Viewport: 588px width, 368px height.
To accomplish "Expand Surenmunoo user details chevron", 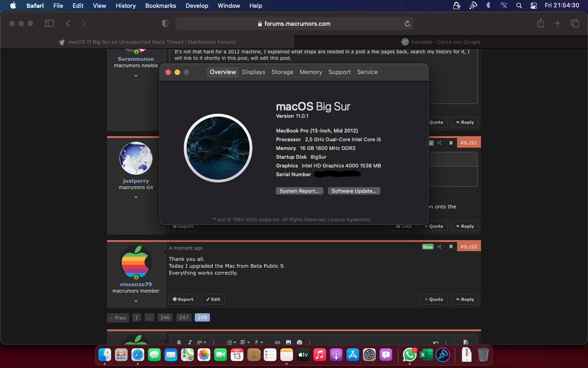I will point(136,75).
